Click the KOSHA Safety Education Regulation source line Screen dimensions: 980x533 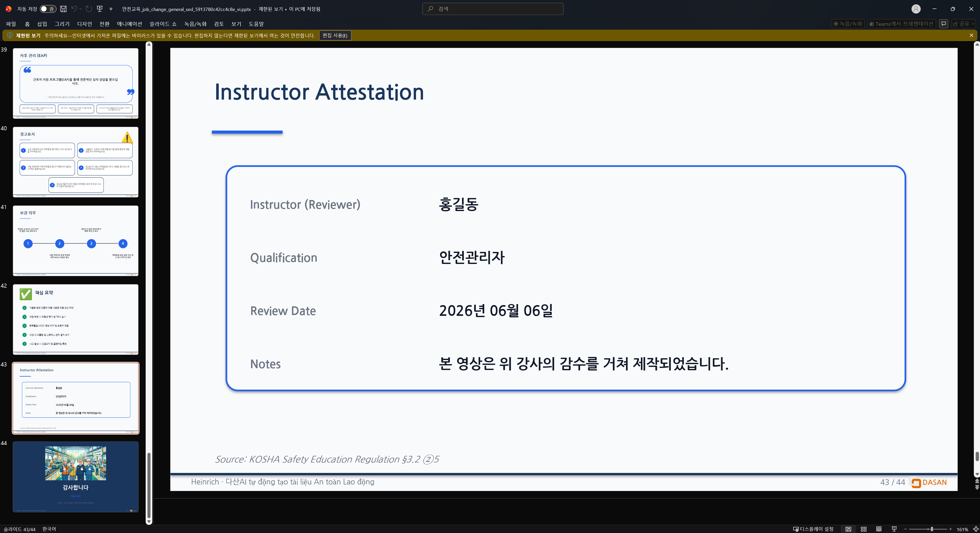(327, 459)
